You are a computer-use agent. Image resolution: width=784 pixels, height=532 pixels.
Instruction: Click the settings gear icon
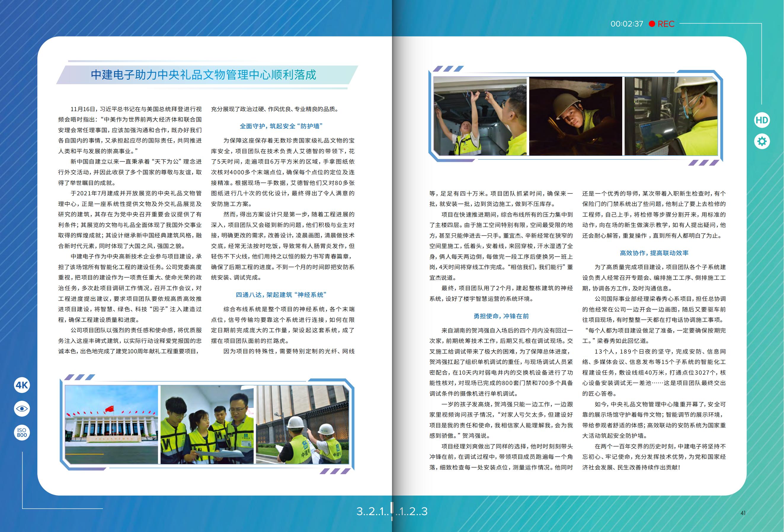762,141
